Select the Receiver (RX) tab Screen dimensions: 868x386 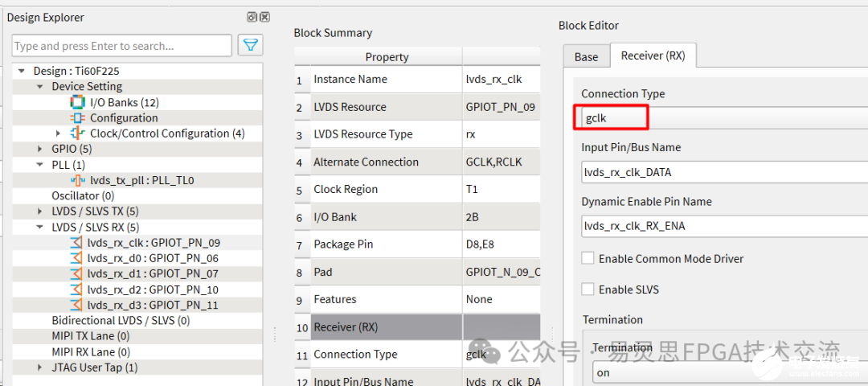(653, 55)
